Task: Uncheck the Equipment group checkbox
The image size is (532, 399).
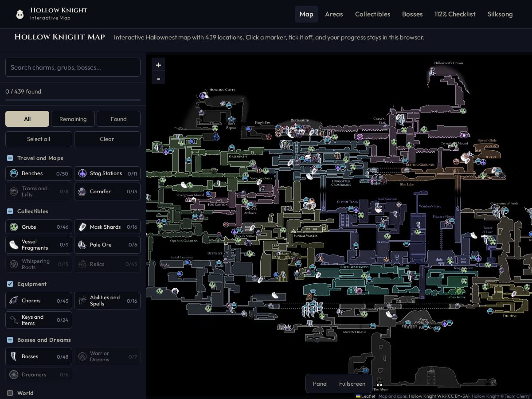Action: tap(10, 284)
